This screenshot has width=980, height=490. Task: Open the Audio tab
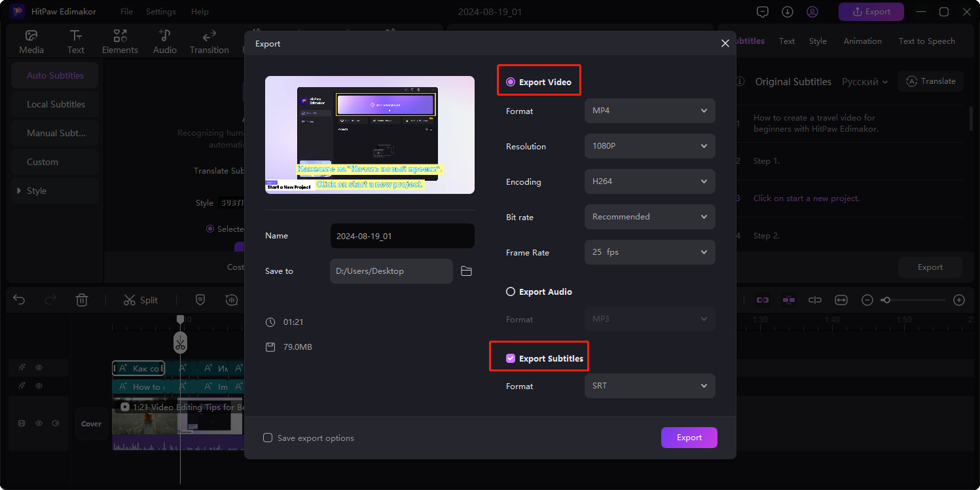click(165, 41)
